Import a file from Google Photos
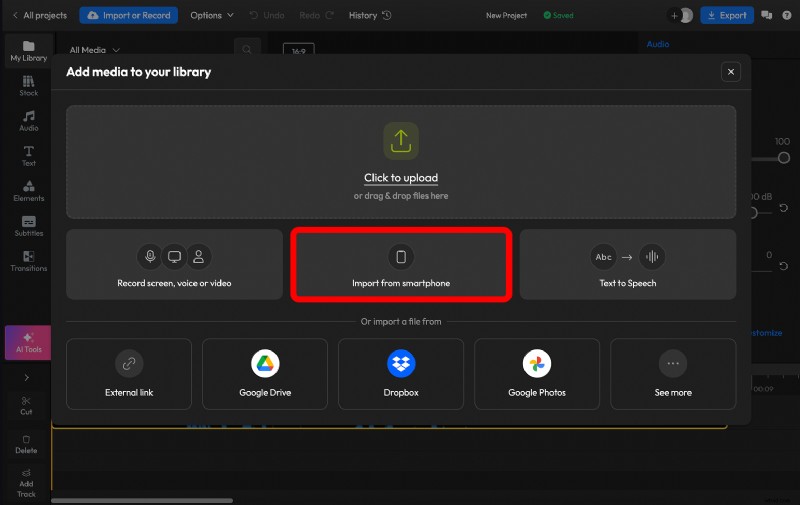The width and height of the screenshot is (800, 505). pyautogui.click(x=537, y=373)
